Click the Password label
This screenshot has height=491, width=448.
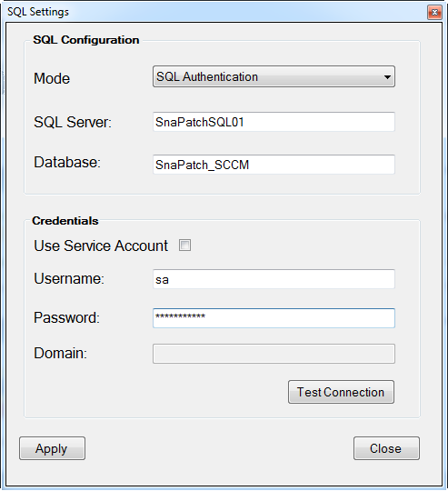(66, 318)
